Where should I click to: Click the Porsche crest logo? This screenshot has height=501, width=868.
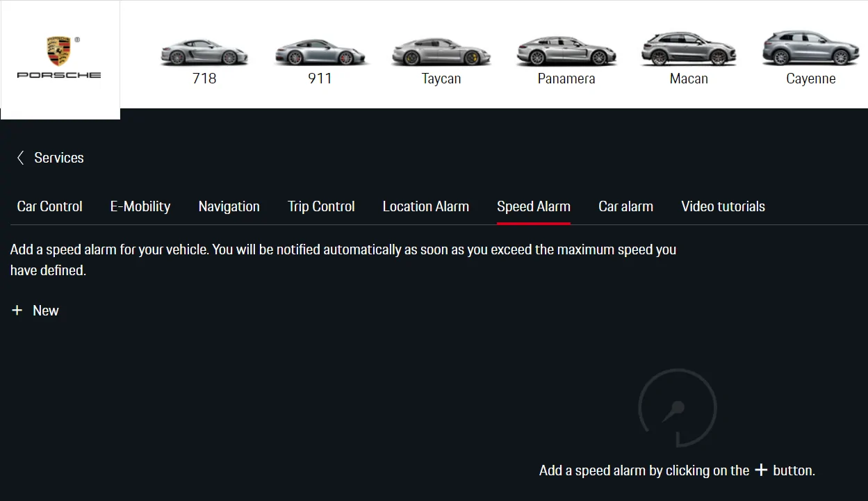tap(59, 51)
